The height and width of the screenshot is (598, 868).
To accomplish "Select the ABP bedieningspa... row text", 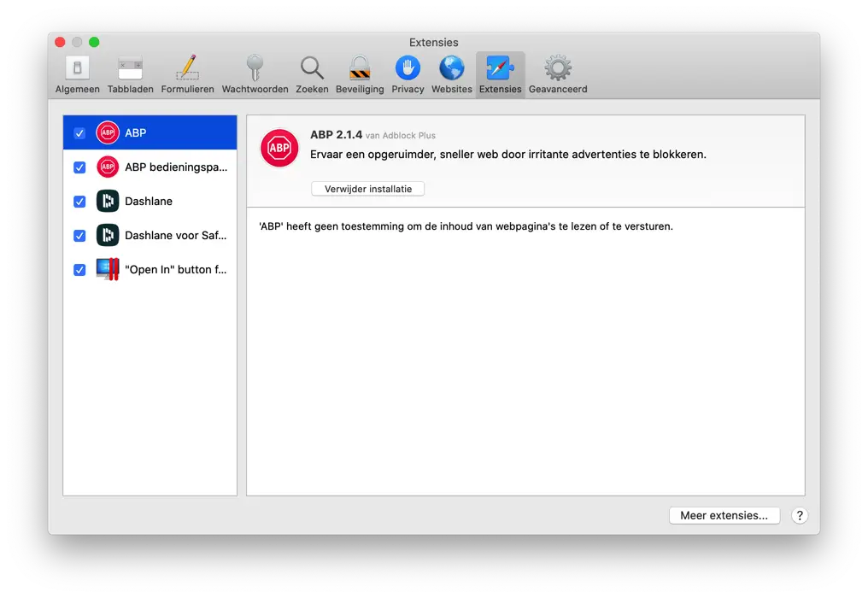I will pos(176,167).
